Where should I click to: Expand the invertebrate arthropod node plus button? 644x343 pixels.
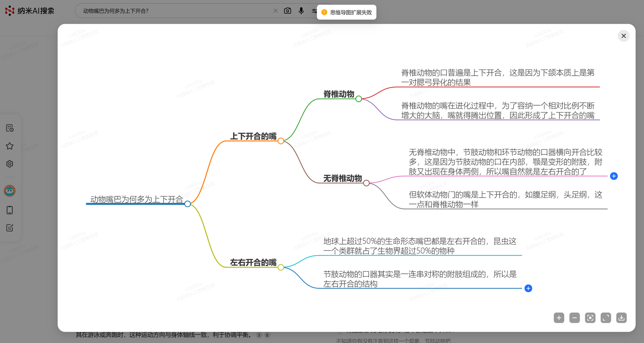coord(614,176)
